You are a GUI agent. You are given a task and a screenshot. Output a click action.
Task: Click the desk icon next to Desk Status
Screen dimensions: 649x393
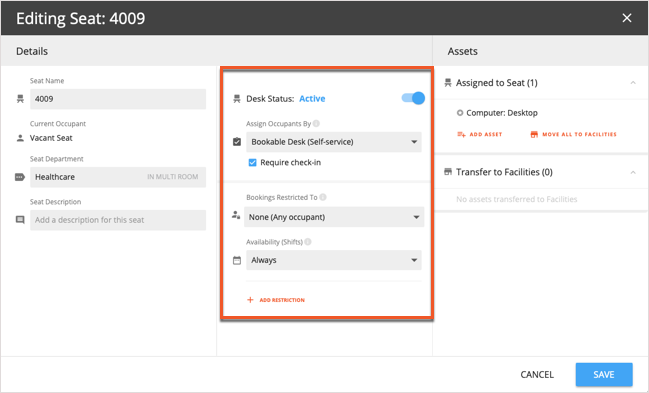click(x=237, y=99)
